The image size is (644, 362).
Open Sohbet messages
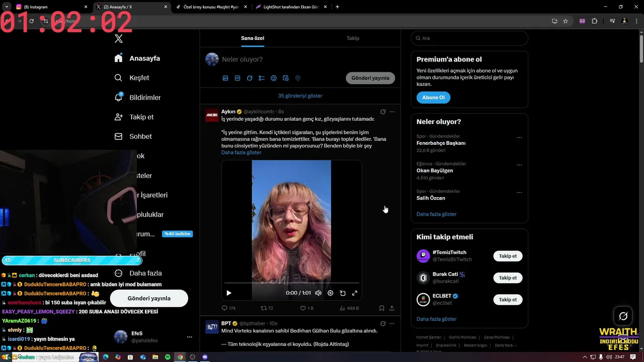[x=133, y=137]
